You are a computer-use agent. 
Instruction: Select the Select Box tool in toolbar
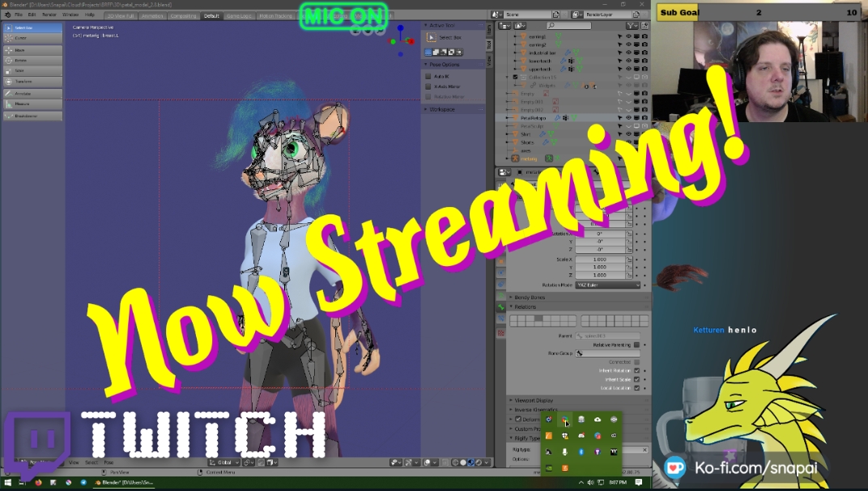coord(32,28)
